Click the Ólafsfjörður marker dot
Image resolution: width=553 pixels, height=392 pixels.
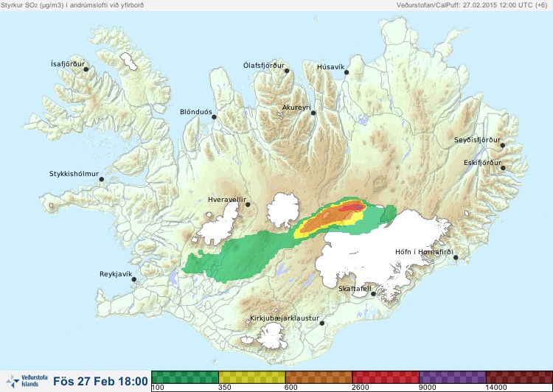click(x=287, y=71)
